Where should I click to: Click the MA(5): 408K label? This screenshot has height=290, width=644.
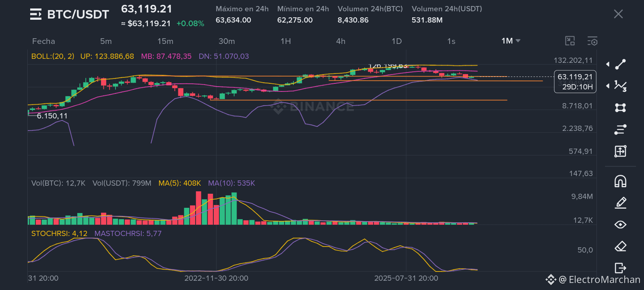(x=180, y=183)
